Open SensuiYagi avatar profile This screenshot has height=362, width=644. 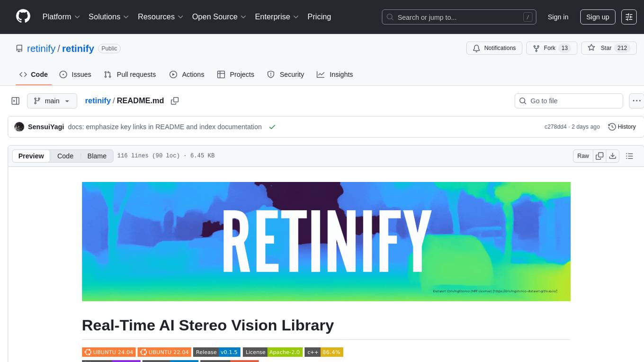[x=19, y=127]
